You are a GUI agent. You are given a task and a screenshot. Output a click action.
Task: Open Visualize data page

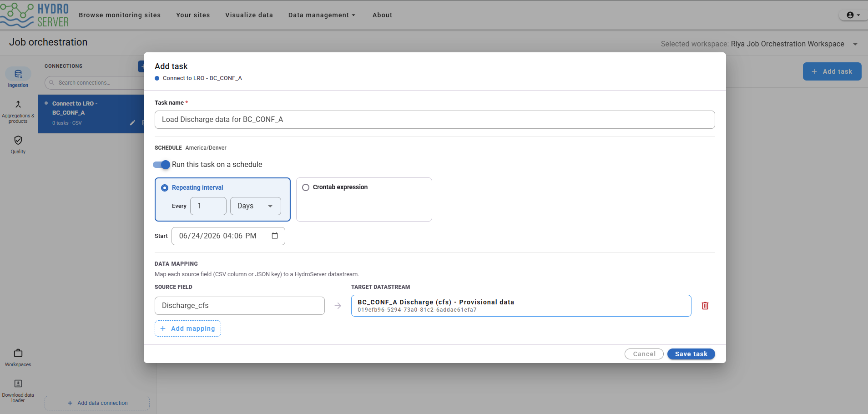[x=249, y=15]
